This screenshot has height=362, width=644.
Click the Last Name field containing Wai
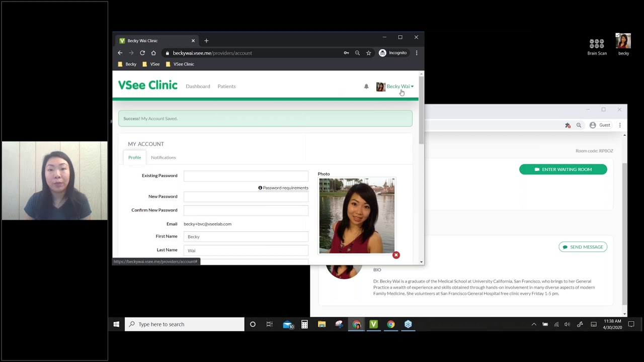click(x=246, y=250)
